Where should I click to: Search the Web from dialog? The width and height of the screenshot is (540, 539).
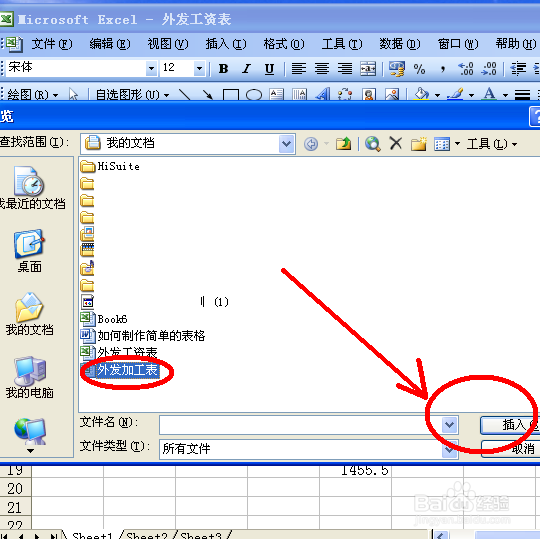click(x=373, y=144)
